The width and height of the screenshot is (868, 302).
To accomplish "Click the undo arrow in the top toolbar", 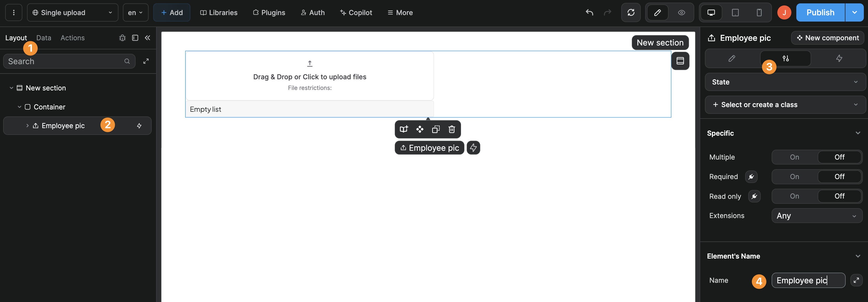I will [x=589, y=12].
